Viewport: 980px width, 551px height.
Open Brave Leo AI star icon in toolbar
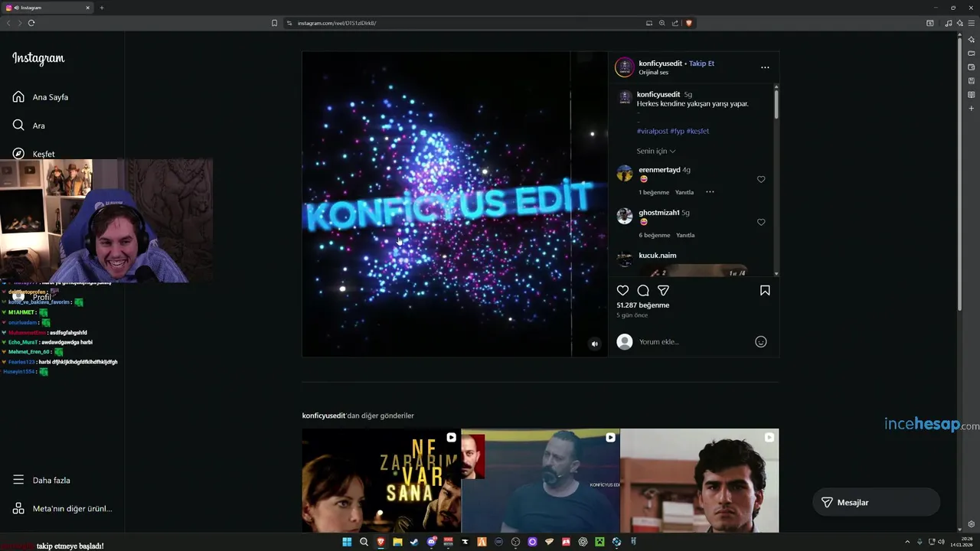(x=959, y=23)
